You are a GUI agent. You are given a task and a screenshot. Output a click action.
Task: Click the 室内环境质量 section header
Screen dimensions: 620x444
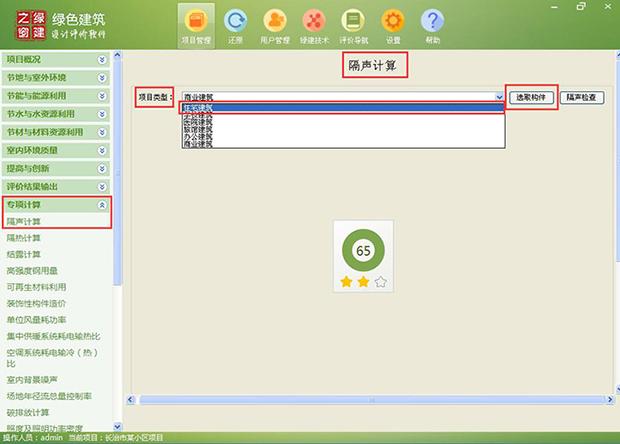pos(56,151)
